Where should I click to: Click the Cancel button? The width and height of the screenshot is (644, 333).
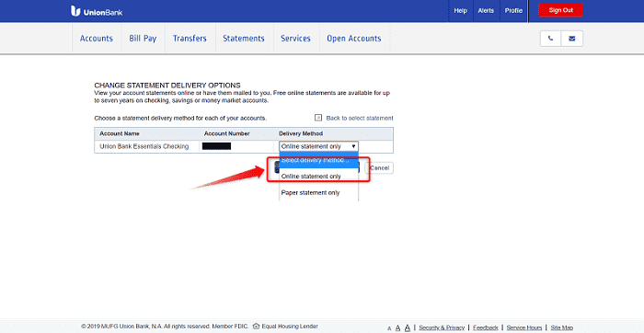tap(379, 168)
